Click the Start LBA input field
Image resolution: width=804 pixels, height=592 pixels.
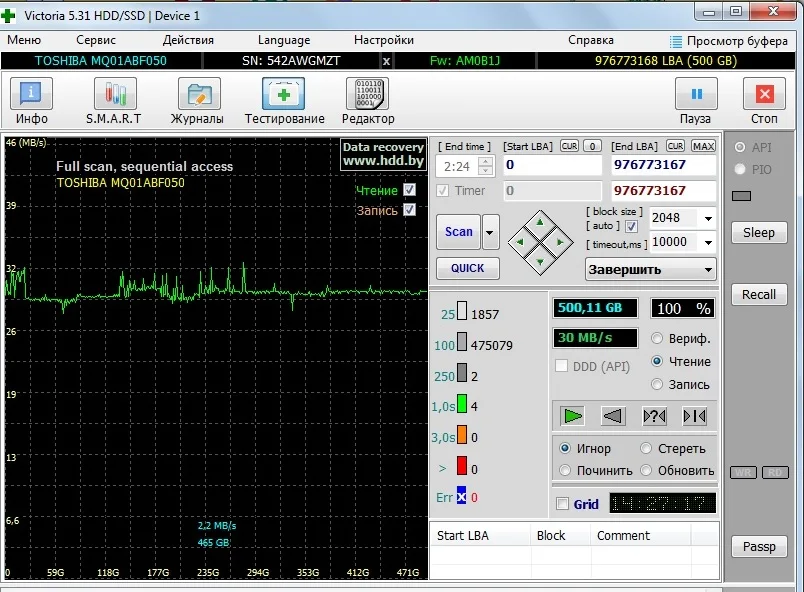click(551, 165)
